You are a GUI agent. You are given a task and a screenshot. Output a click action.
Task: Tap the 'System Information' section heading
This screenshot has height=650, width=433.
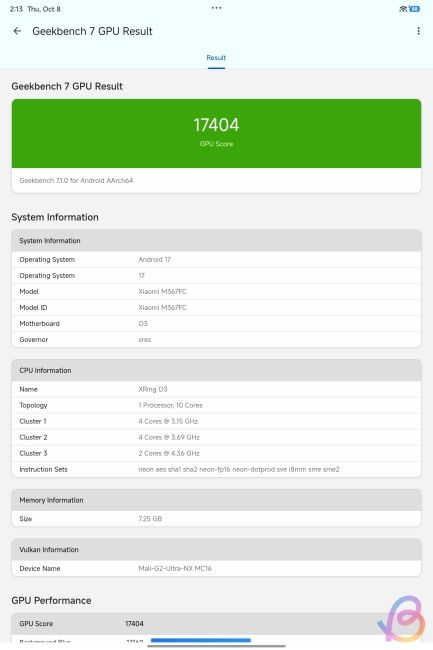[x=55, y=217]
